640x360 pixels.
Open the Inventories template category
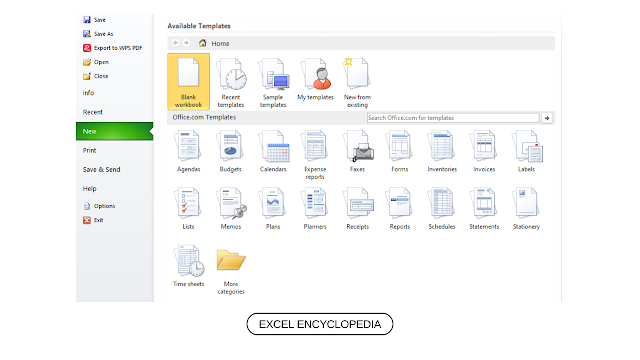pos(442,151)
